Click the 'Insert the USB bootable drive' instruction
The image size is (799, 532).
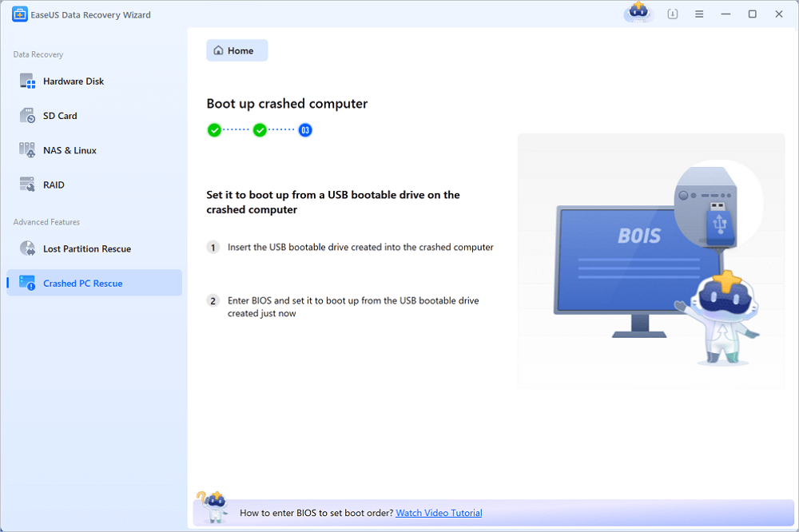(x=360, y=247)
